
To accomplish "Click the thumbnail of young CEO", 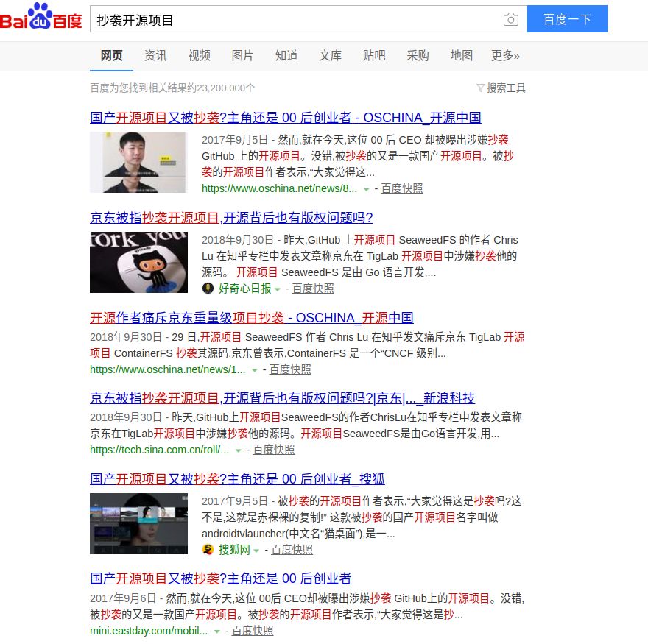I will pyautogui.click(x=138, y=163).
